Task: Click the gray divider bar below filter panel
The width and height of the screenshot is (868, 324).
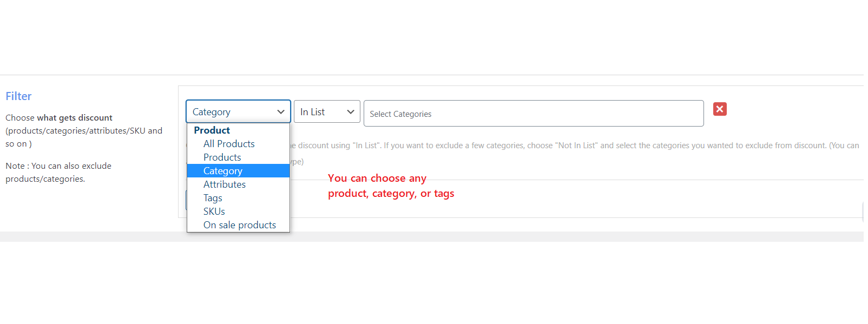Action: coord(432,237)
